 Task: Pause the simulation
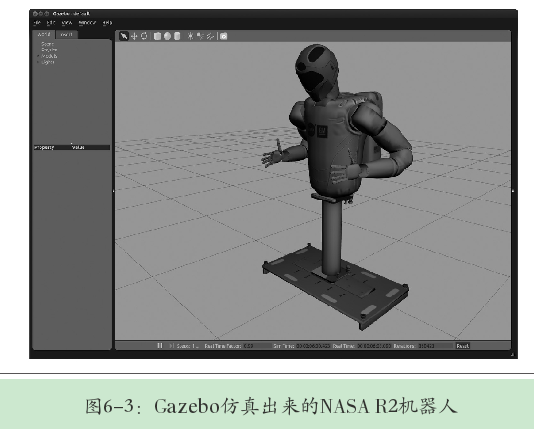coord(160,346)
